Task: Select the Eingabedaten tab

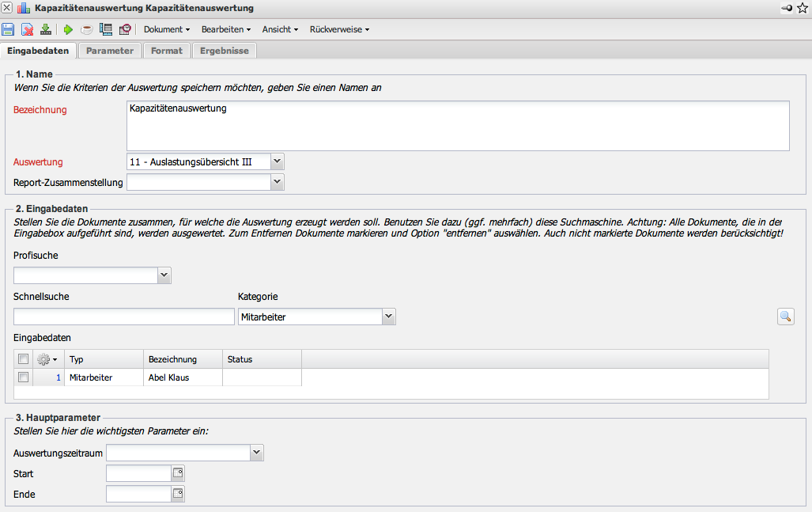Action: (x=38, y=51)
